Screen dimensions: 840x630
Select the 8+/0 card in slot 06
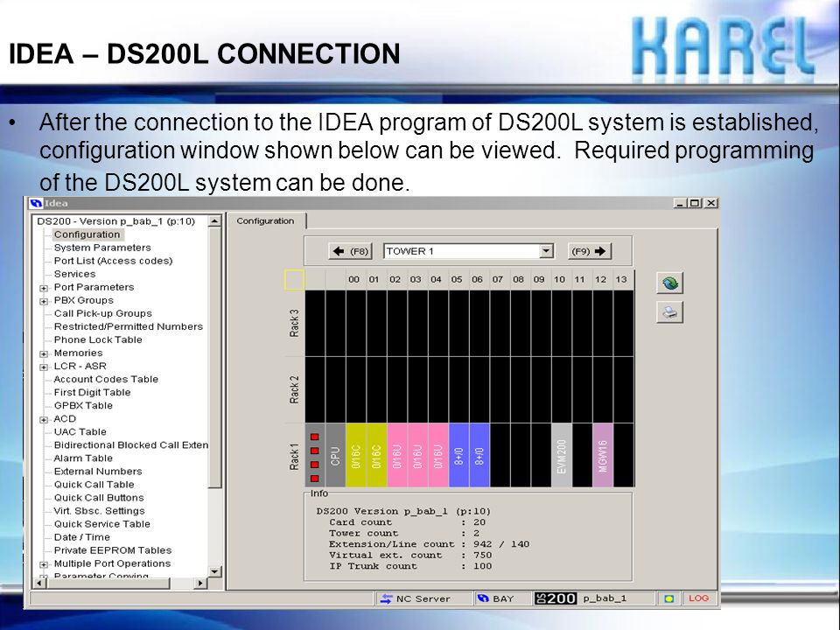pyautogui.click(x=479, y=455)
